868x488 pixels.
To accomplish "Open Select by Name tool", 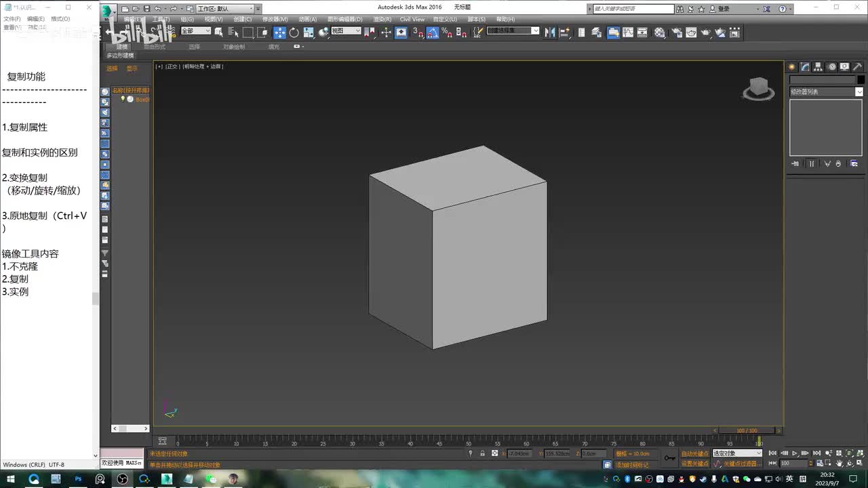I will 233,33.
